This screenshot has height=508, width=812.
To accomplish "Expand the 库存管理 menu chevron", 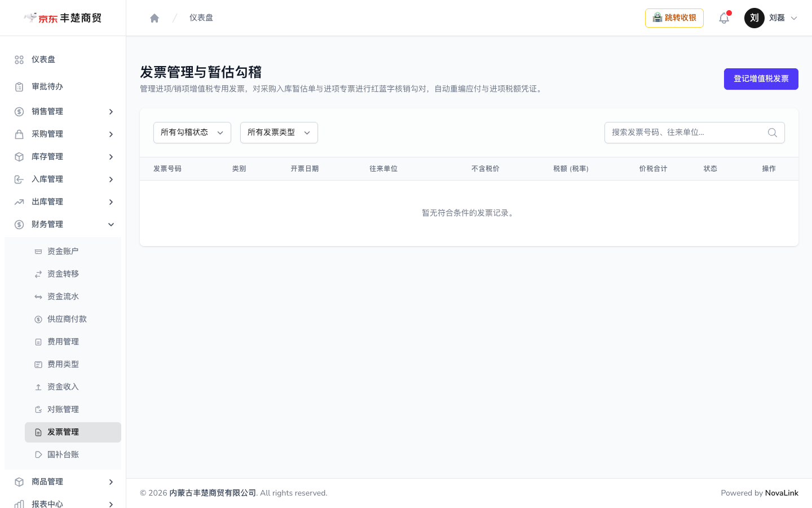I will pos(111,157).
